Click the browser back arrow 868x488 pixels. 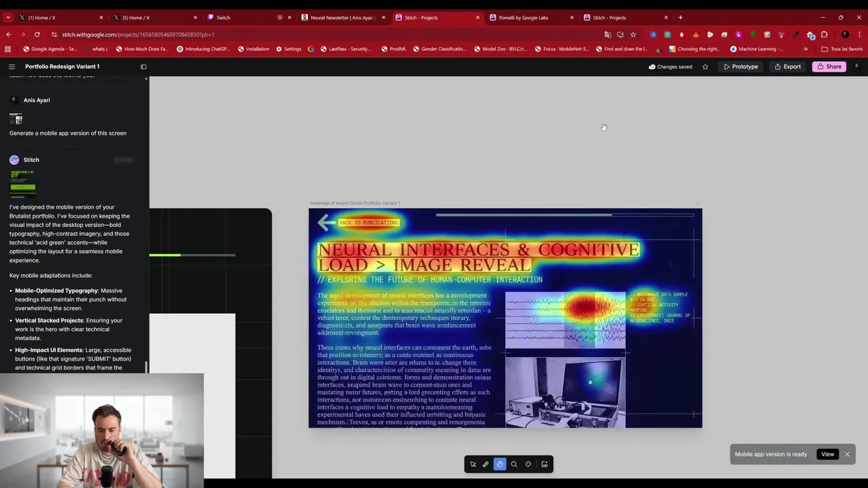click(8, 35)
